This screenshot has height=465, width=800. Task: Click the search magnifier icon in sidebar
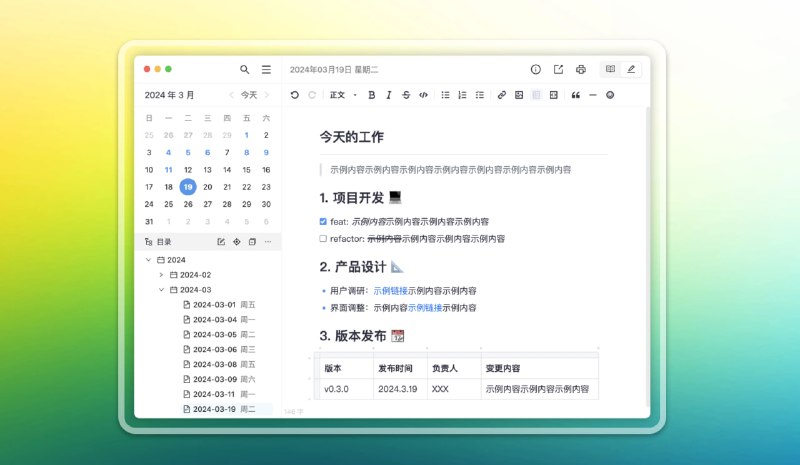pos(245,70)
